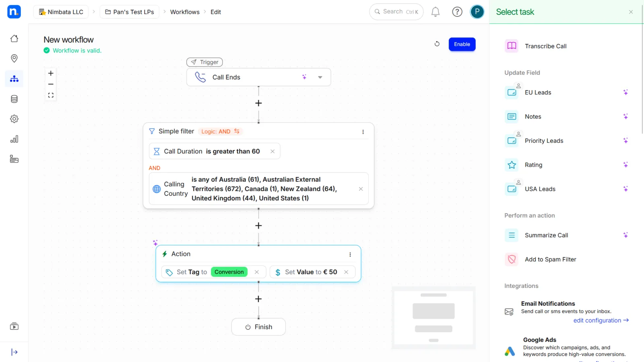This screenshot has height=362, width=644.
Task: Zoom in the workflow canvas
Action: click(51, 73)
